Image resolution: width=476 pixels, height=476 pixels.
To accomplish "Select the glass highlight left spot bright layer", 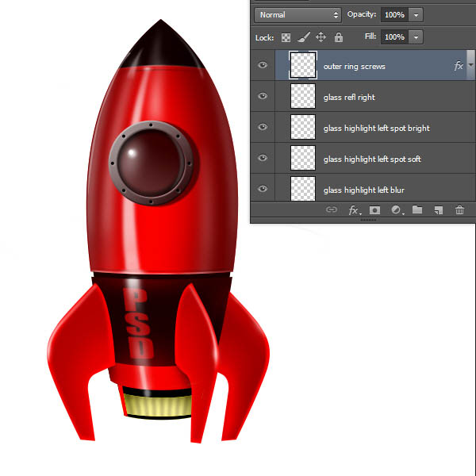I will tap(377, 128).
